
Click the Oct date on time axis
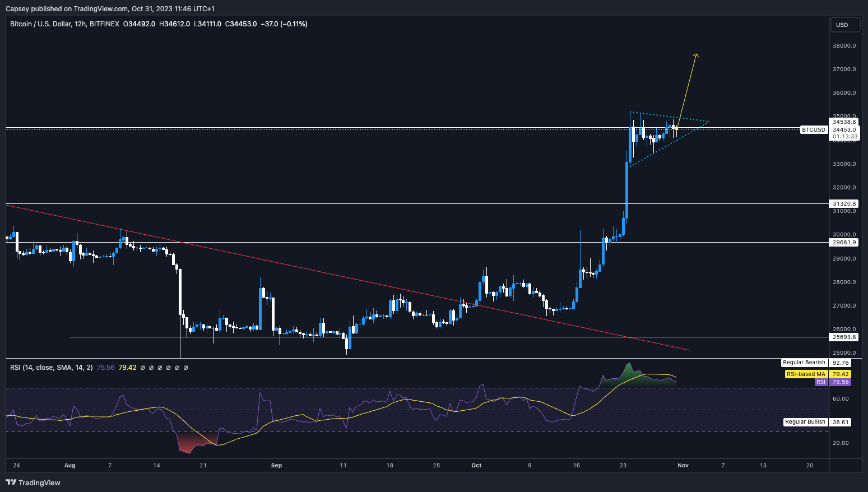(476, 465)
